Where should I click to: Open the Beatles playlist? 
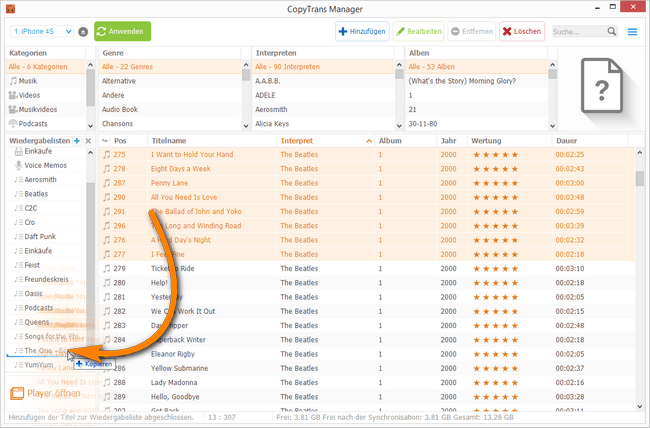tap(46, 194)
